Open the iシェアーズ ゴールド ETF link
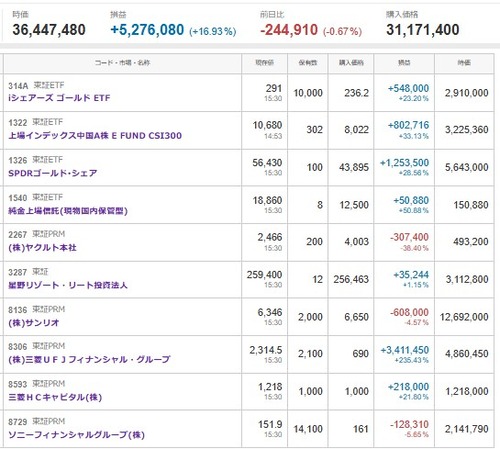 (59, 98)
